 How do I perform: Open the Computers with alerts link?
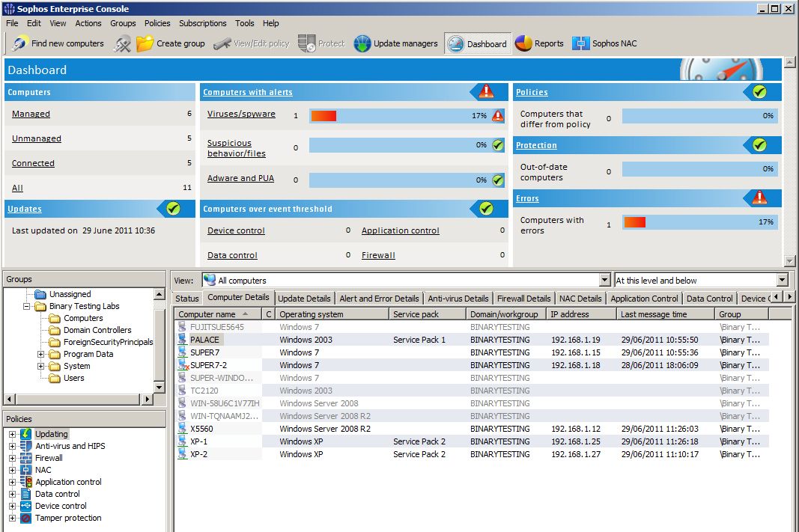(x=248, y=92)
